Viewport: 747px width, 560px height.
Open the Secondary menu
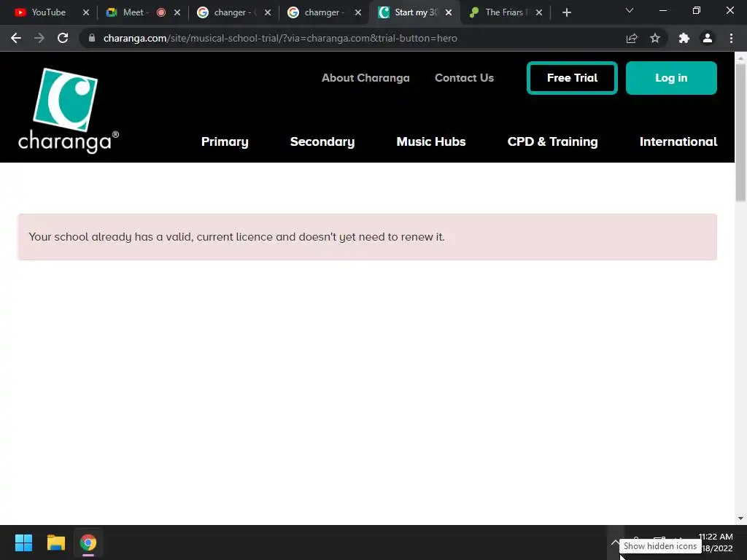[x=322, y=142]
